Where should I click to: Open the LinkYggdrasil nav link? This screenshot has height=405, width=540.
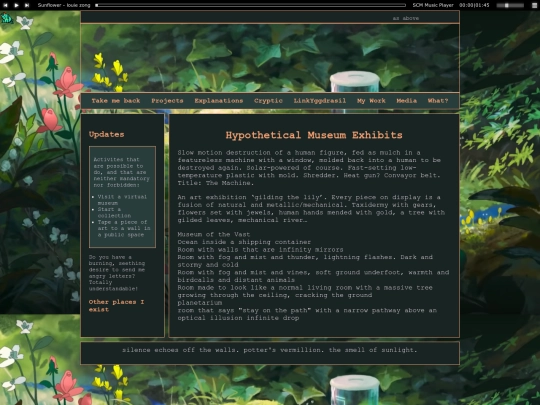320,101
